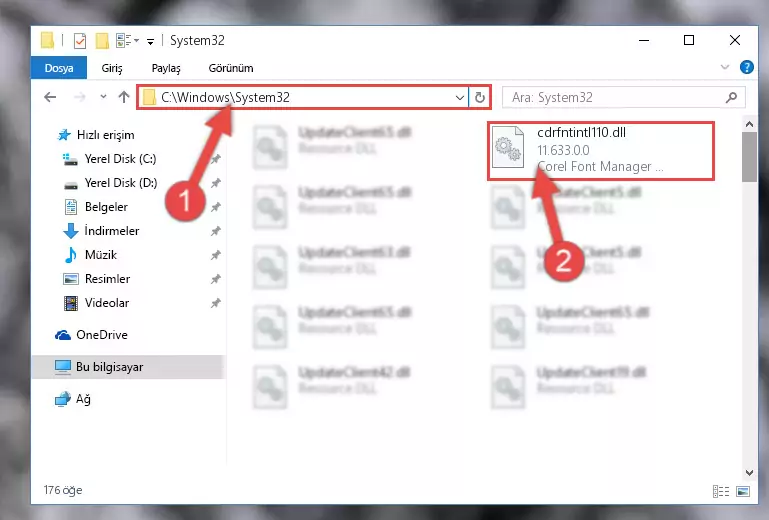
Task: Click the search magnifier icon
Action: pos(731,98)
